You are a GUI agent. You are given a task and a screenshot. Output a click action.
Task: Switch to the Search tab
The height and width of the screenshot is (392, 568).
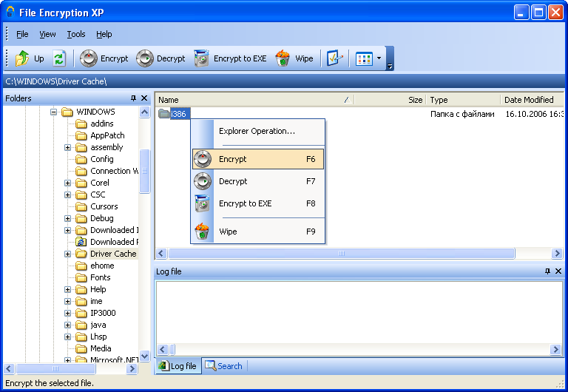[223, 366]
